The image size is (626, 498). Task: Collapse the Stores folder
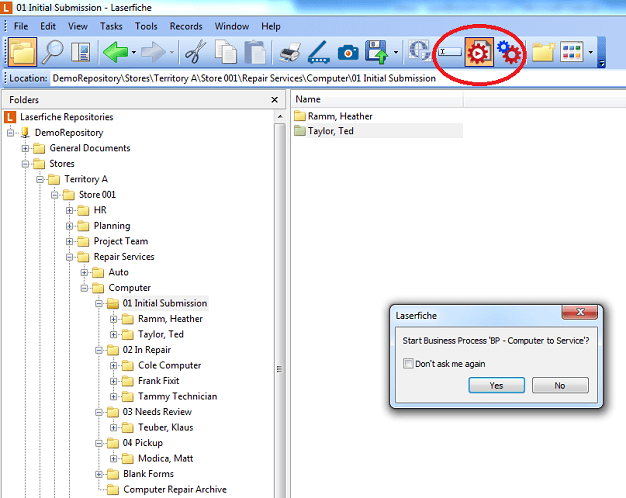click(x=25, y=164)
